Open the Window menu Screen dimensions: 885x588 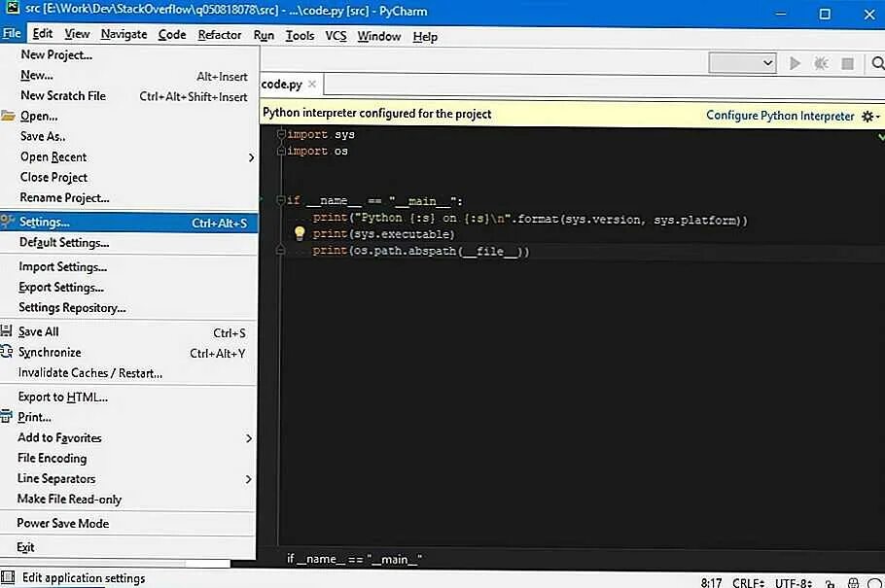pos(378,36)
